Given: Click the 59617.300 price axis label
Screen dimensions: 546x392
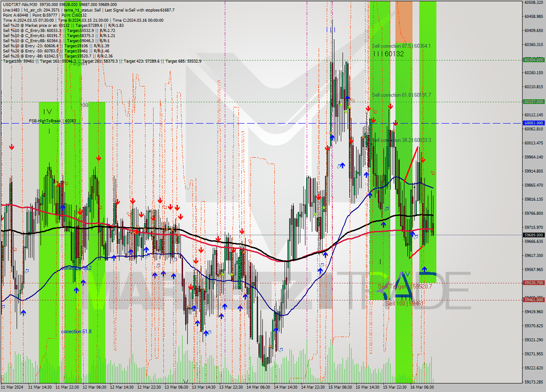Looking at the screenshot, I should 534,255.
